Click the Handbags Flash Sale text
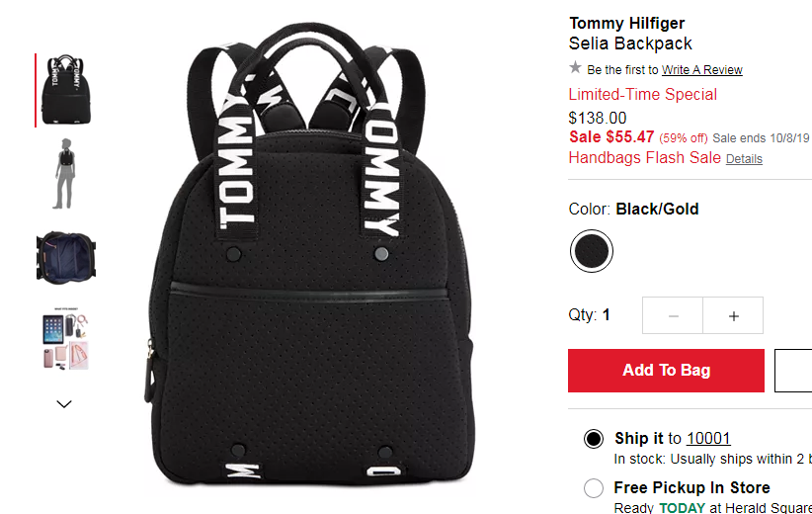This screenshot has width=812, height=514. pyautogui.click(x=645, y=157)
